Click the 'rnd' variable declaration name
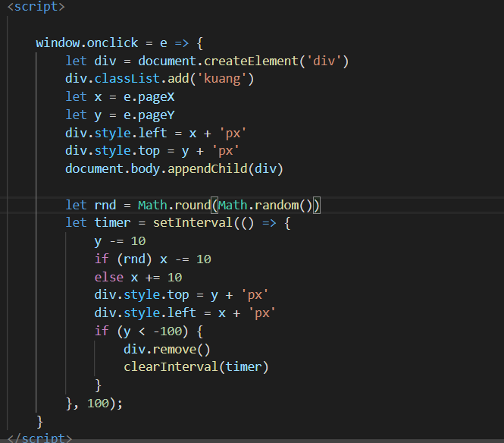Screen dimensions: 504x443 (105, 205)
